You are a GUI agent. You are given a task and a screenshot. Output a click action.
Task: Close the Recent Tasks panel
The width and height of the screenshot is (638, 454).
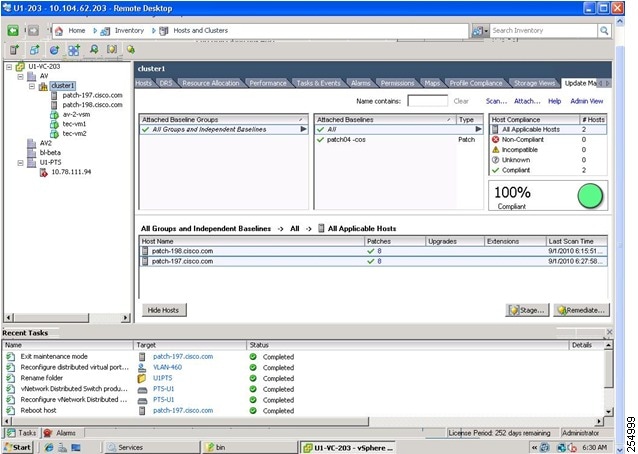[609, 332]
